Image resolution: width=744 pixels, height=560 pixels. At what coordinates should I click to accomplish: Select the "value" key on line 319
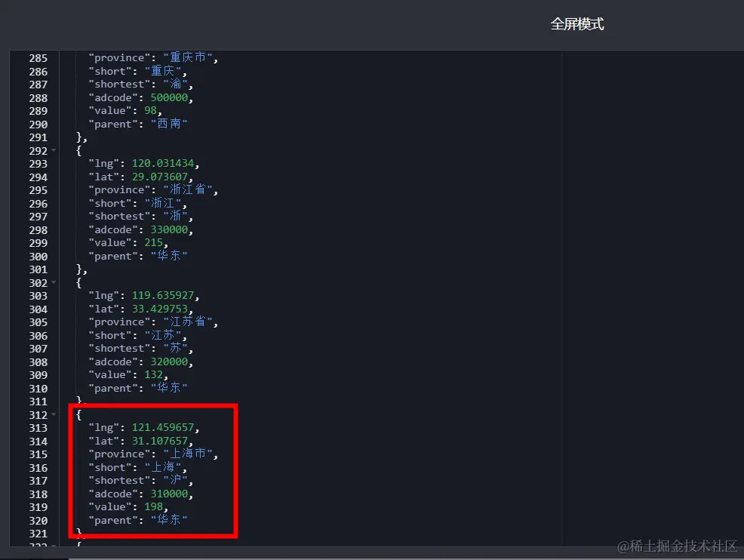(x=109, y=506)
